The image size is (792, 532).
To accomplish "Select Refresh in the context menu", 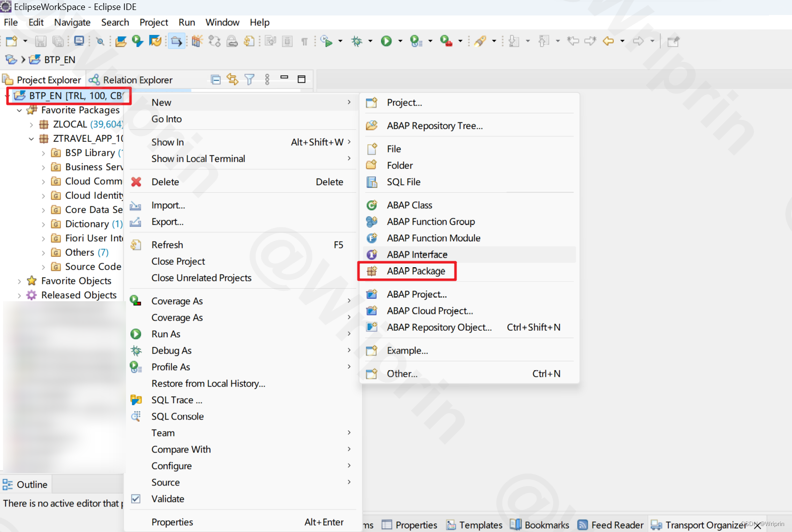I will click(167, 245).
